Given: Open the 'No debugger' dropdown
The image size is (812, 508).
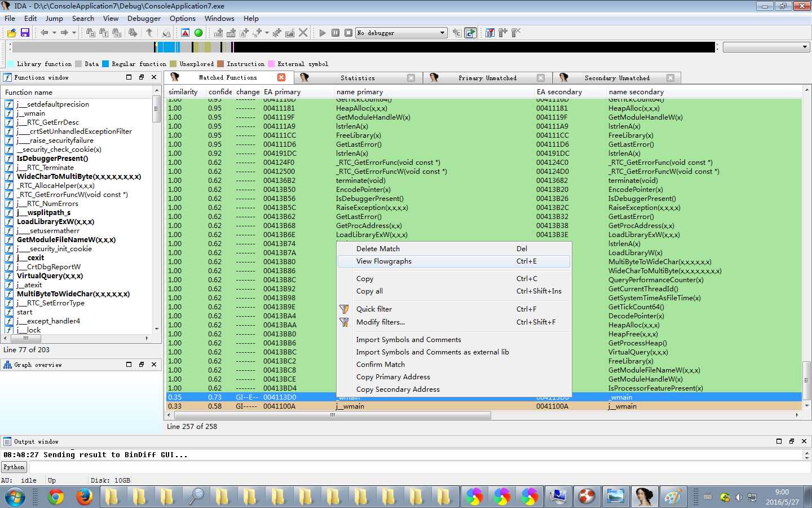Looking at the screenshot, I should tap(442, 33).
